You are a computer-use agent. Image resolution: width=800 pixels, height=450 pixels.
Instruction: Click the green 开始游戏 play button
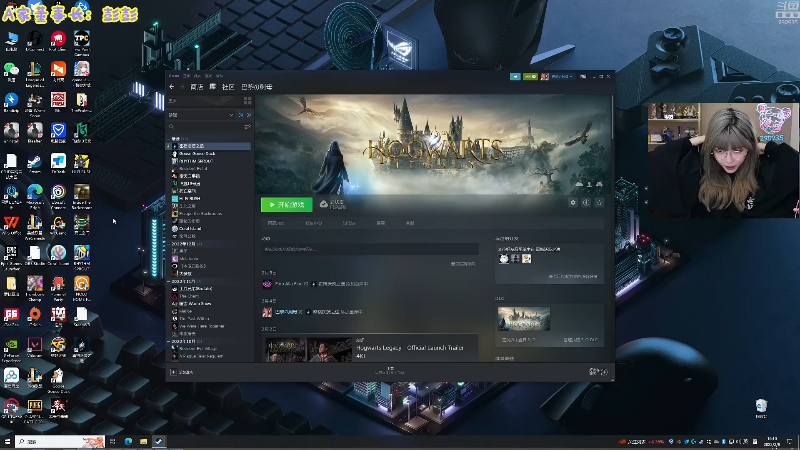[x=287, y=205]
